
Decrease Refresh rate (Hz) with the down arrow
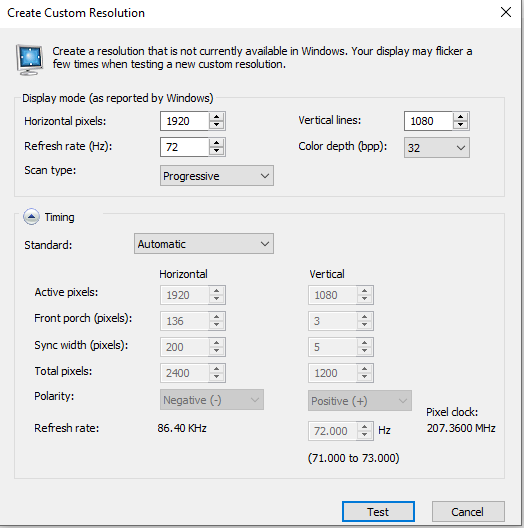pos(217,151)
